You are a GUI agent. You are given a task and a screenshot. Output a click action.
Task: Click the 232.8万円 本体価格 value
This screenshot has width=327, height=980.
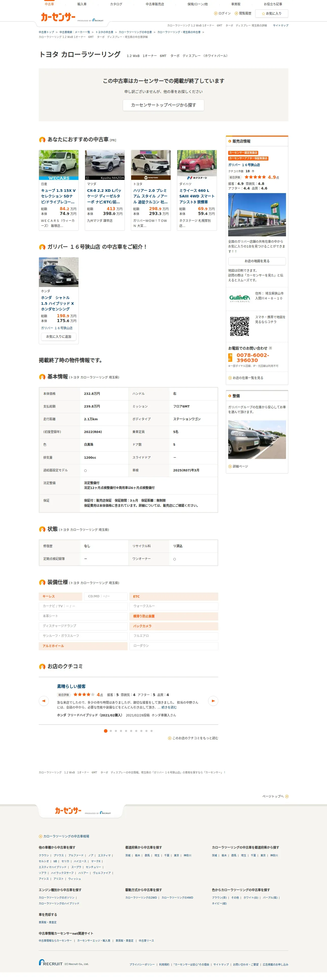point(92,393)
